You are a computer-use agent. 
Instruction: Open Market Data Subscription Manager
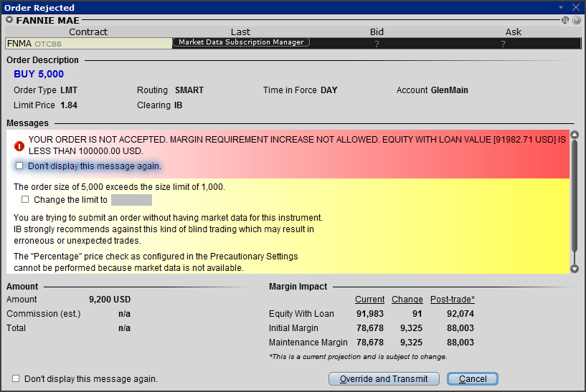click(241, 42)
